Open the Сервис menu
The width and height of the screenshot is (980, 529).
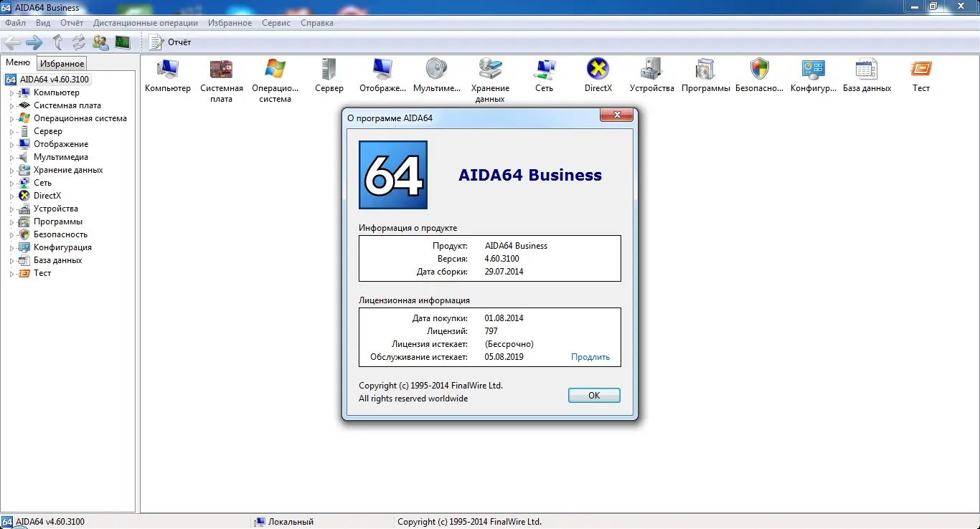click(x=276, y=23)
